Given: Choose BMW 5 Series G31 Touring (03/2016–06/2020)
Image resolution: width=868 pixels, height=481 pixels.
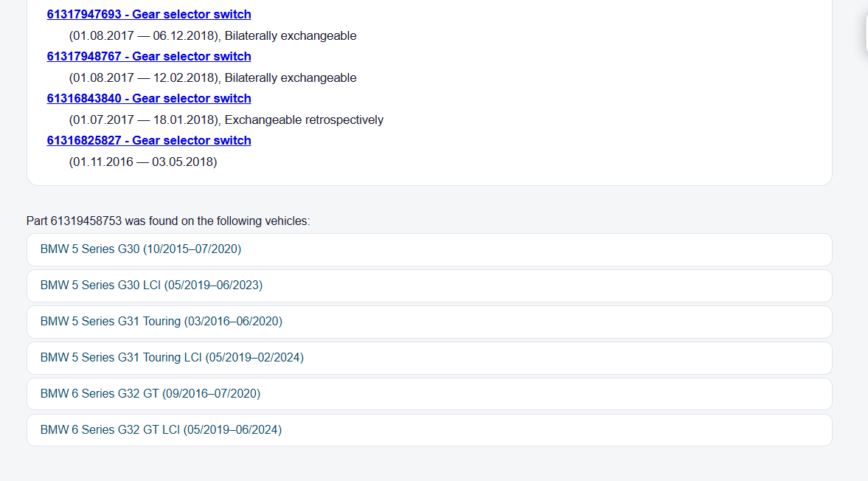Looking at the screenshot, I should 429,322.
